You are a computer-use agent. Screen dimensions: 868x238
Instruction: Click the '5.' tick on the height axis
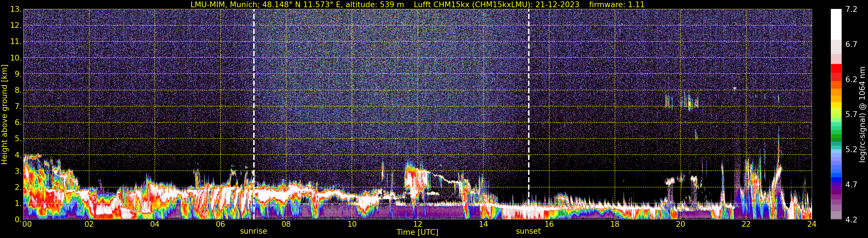point(18,139)
